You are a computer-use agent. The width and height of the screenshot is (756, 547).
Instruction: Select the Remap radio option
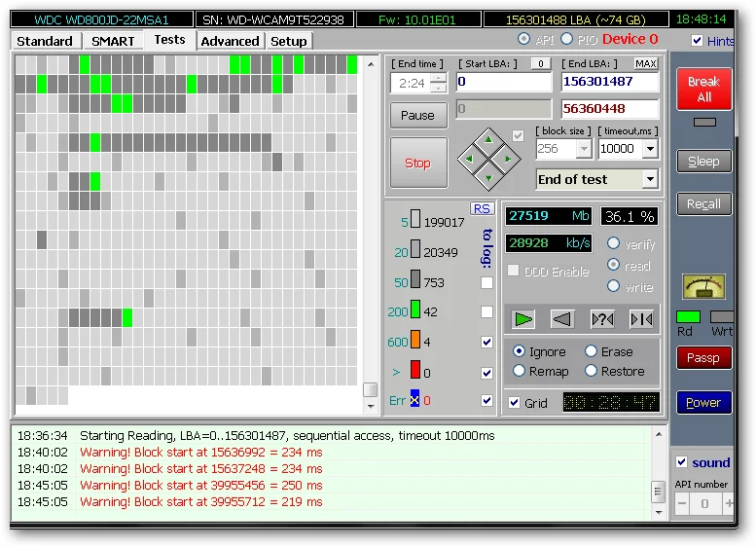coord(519,371)
